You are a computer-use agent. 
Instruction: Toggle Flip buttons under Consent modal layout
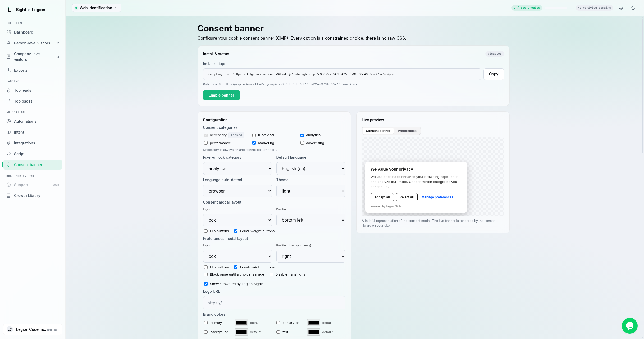(x=206, y=231)
